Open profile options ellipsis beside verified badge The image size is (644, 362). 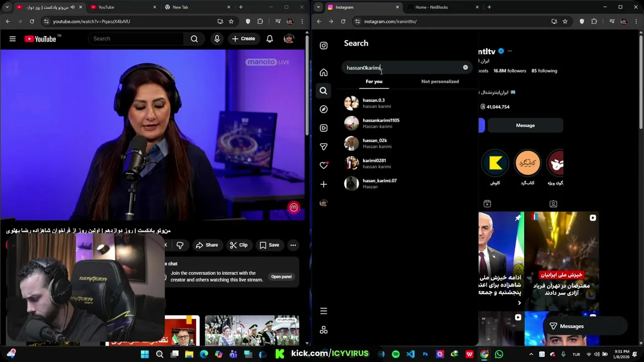pyautogui.click(x=510, y=51)
